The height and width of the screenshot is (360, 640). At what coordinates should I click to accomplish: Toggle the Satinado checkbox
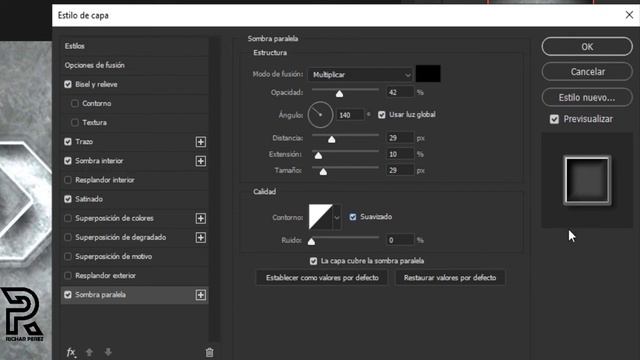coord(68,199)
